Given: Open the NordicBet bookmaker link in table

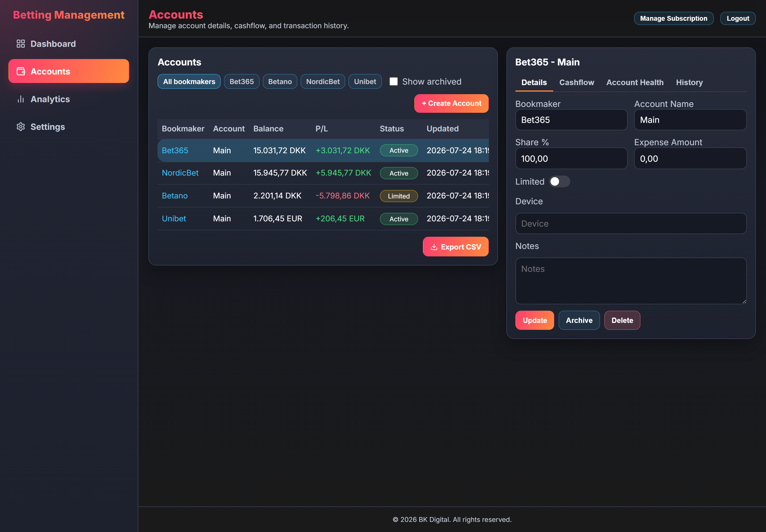Looking at the screenshot, I should click(x=180, y=173).
